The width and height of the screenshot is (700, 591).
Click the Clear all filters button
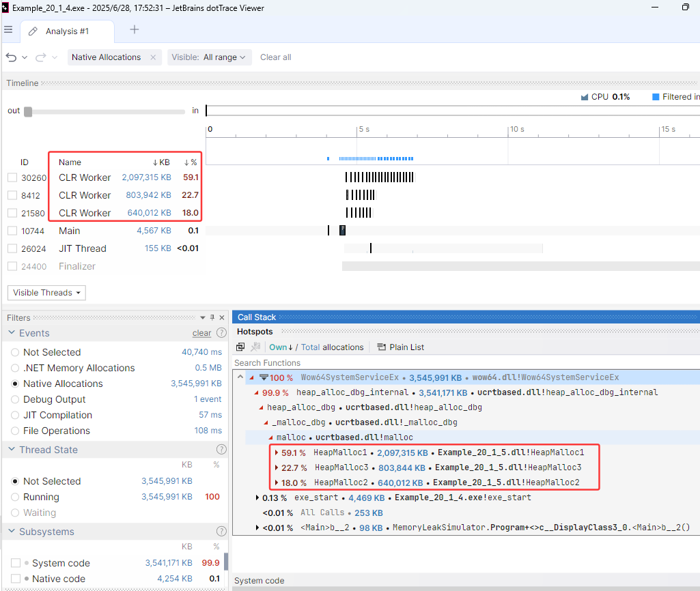(x=275, y=57)
